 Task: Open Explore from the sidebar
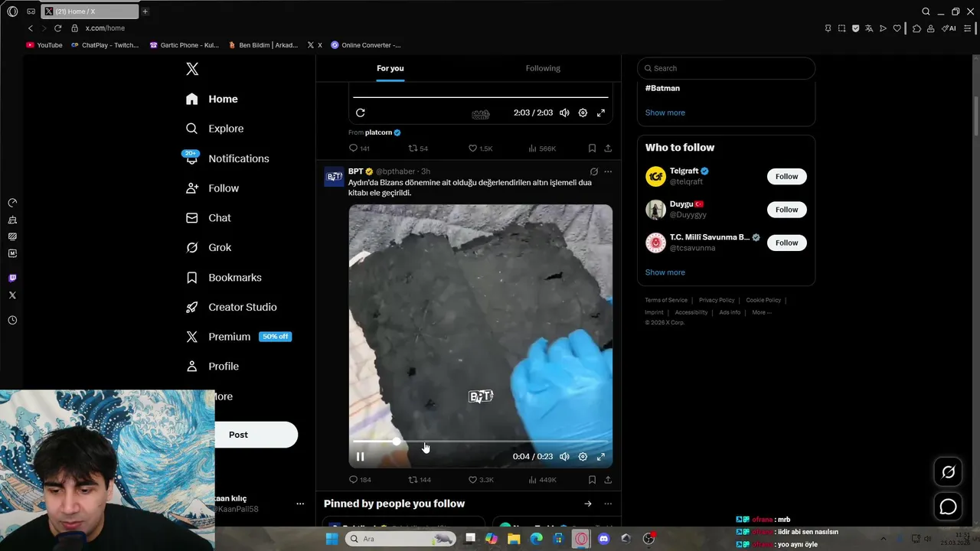coord(215,129)
